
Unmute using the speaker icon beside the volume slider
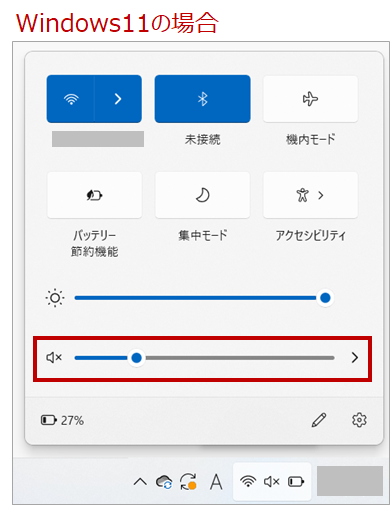coord(54,358)
